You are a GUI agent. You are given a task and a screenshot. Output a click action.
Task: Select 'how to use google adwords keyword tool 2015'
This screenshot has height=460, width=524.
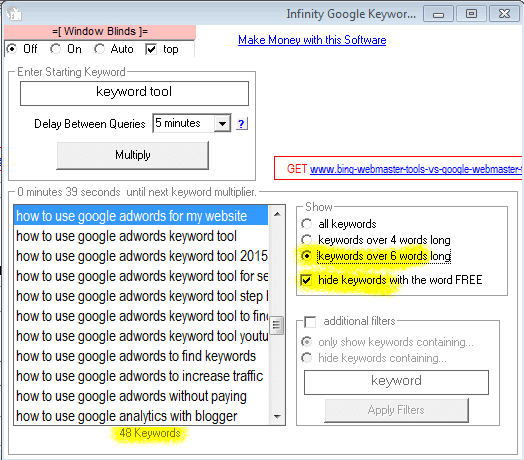[141, 256]
